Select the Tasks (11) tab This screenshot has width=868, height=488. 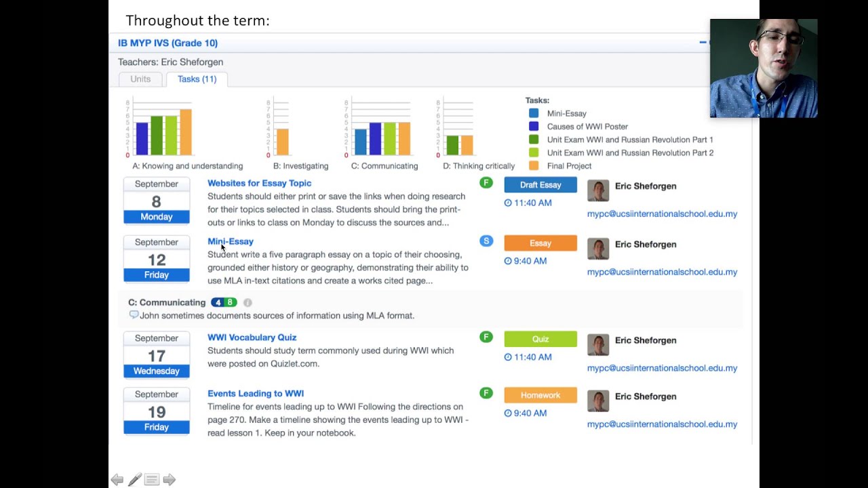[197, 79]
